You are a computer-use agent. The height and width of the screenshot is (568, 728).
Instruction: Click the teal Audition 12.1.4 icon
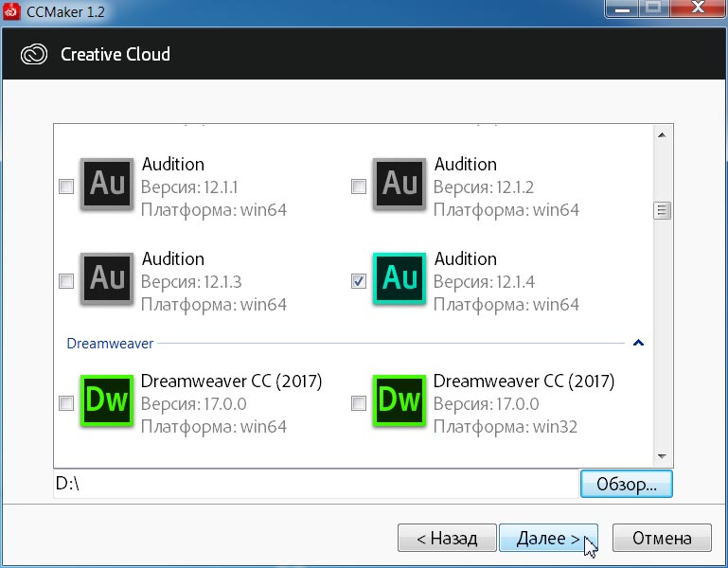click(x=400, y=278)
